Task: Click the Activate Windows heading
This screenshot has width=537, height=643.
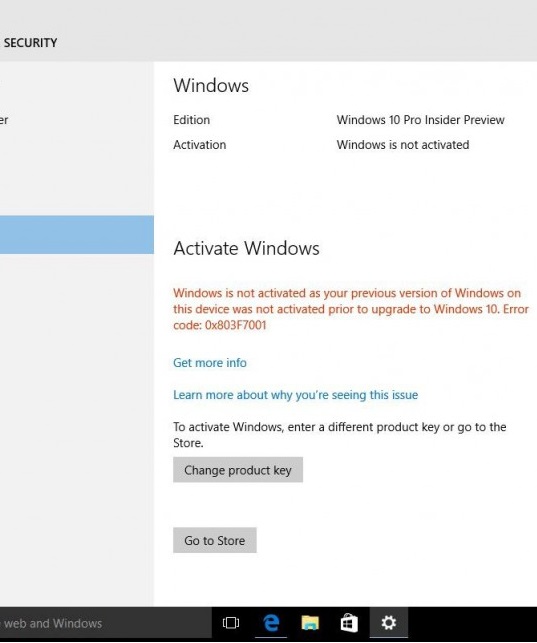Action: point(246,249)
